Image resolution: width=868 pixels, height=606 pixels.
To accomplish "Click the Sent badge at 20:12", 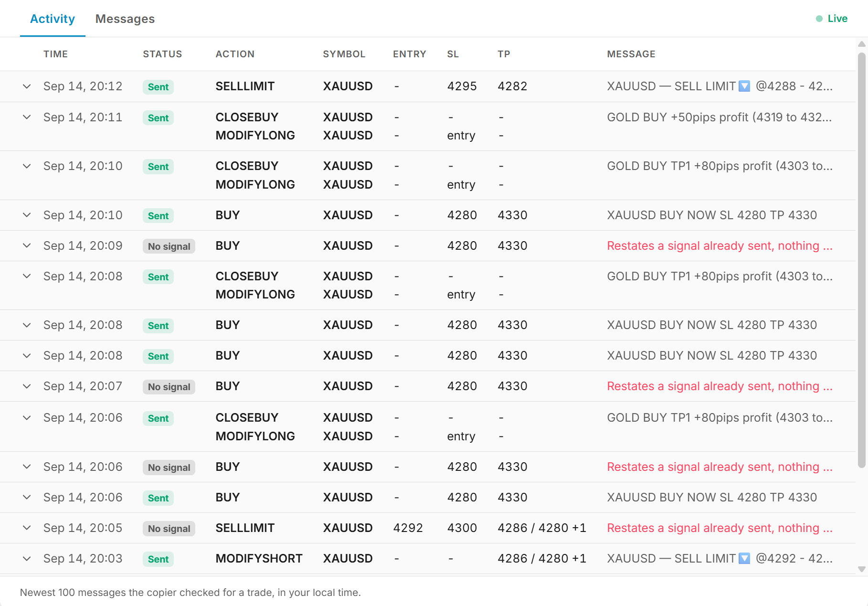I will pyautogui.click(x=158, y=87).
